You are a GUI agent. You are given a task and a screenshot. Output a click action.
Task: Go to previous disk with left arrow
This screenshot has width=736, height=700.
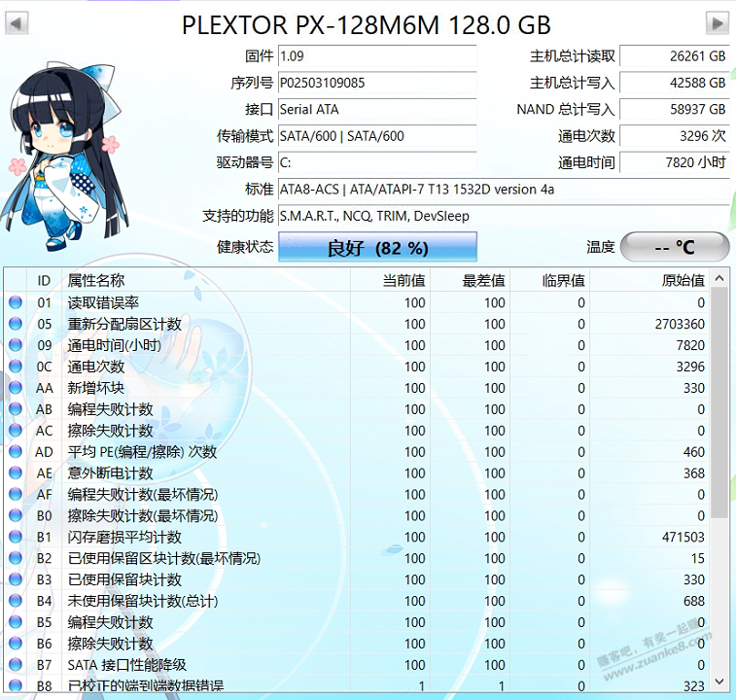tap(17, 23)
